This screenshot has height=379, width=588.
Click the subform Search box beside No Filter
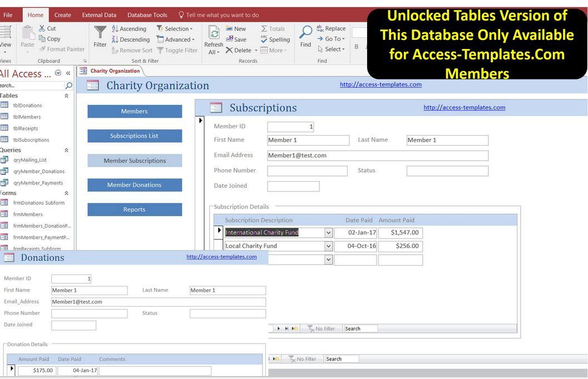pyautogui.click(x=360, y=329)
